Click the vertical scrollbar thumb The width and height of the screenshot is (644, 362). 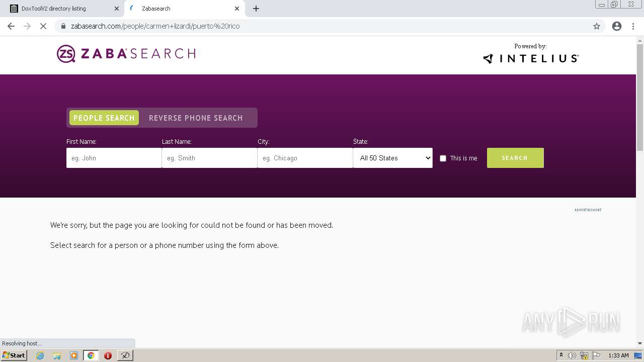coord(640,97)
